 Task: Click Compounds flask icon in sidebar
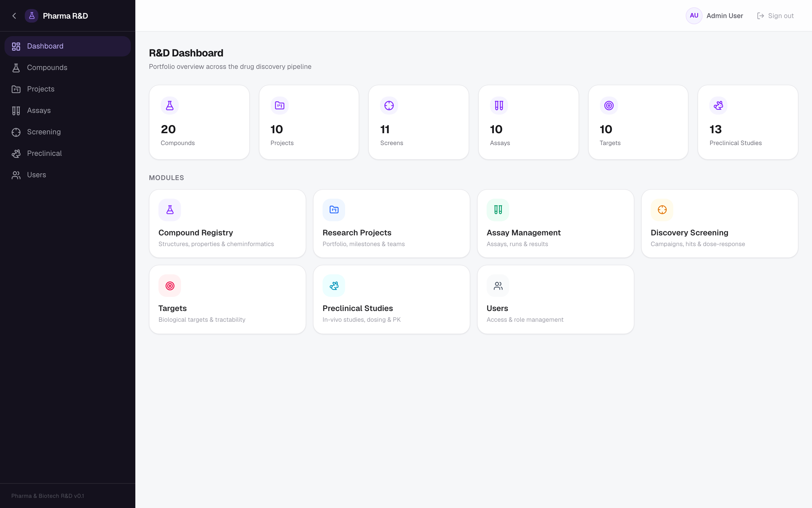(16, 68)
